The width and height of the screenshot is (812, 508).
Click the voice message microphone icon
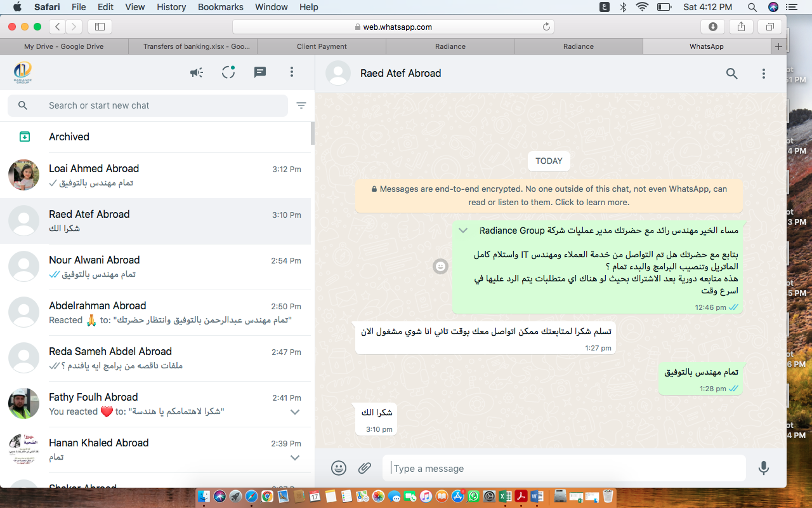pos(764,468)
